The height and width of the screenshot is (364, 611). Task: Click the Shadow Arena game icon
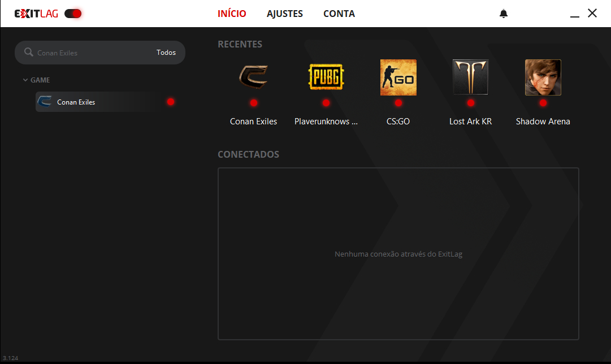coord(543,77)
